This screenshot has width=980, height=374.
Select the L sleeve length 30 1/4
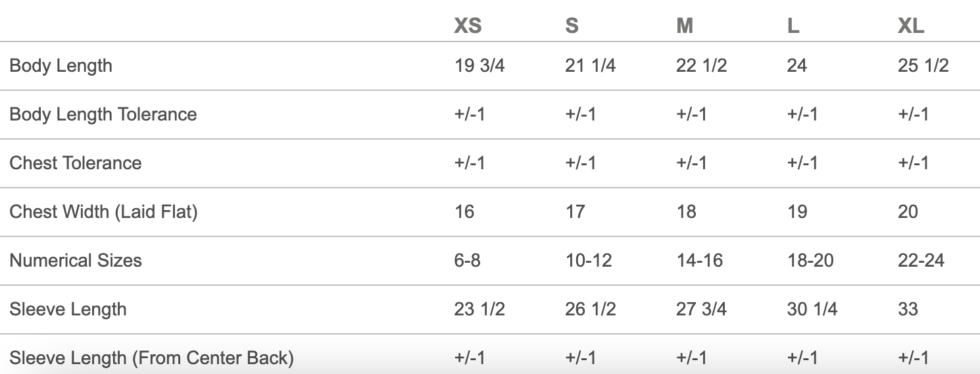click(x=812, y=309)
